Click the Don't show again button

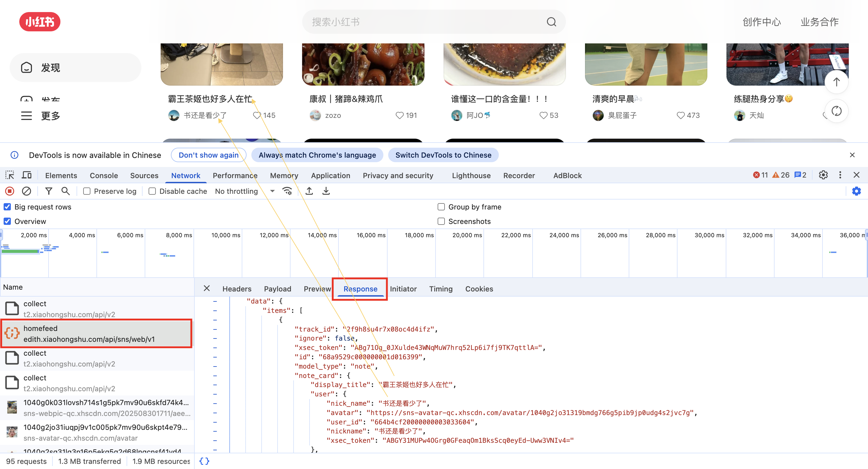coord(208,155)
